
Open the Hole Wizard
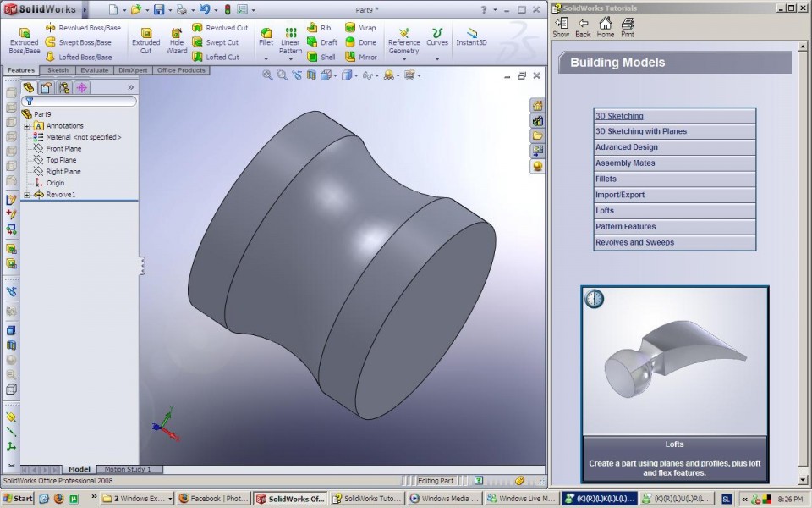[177, 41]
